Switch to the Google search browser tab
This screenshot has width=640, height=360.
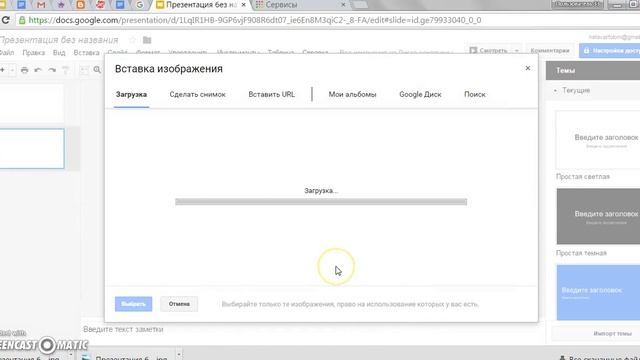140,5
